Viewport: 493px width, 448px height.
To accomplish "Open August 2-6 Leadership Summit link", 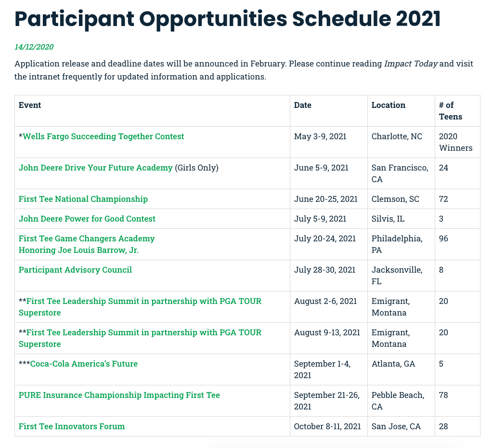I will pyautogui.click(x=140, y=307).
